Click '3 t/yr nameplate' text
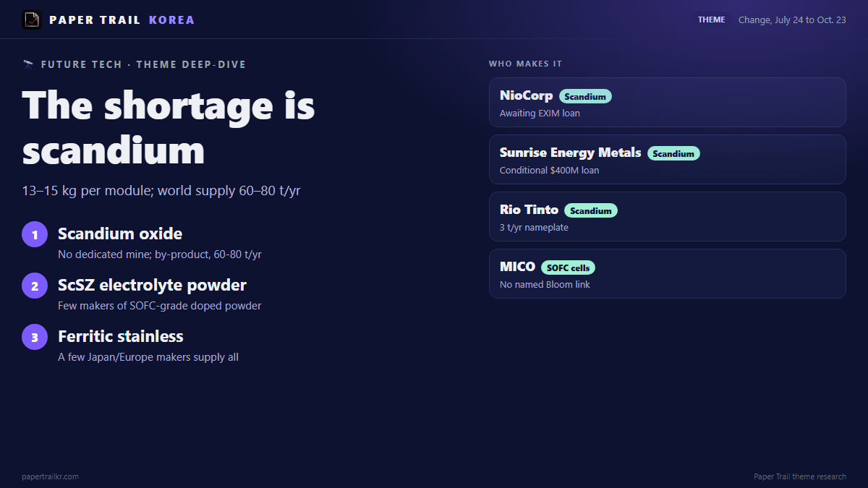The image size is (868, 488). (x=534, y=228)
